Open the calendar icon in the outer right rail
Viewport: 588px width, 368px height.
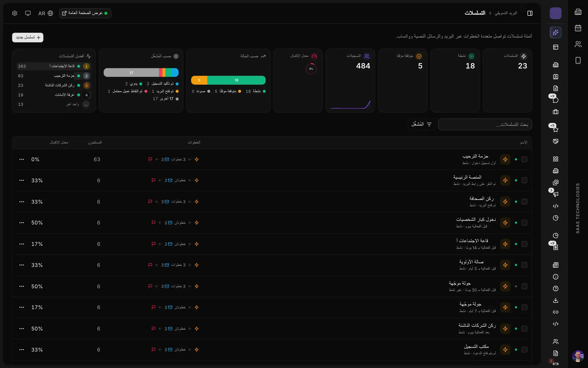pyautogui.click(x=578, y=28)
